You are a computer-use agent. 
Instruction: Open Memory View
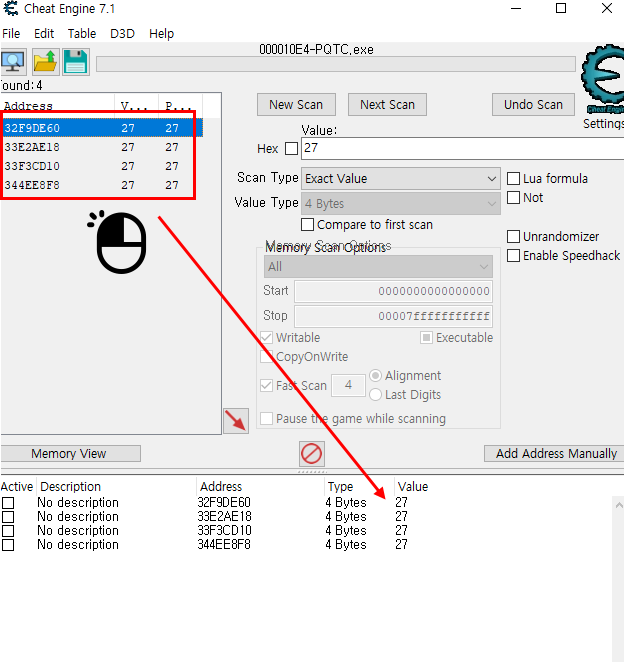click(x=70, y=453)
